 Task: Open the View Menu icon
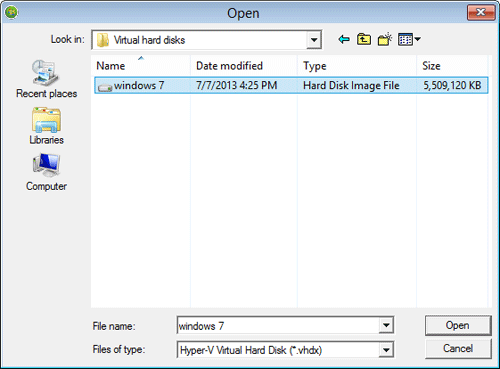(405, 40)
